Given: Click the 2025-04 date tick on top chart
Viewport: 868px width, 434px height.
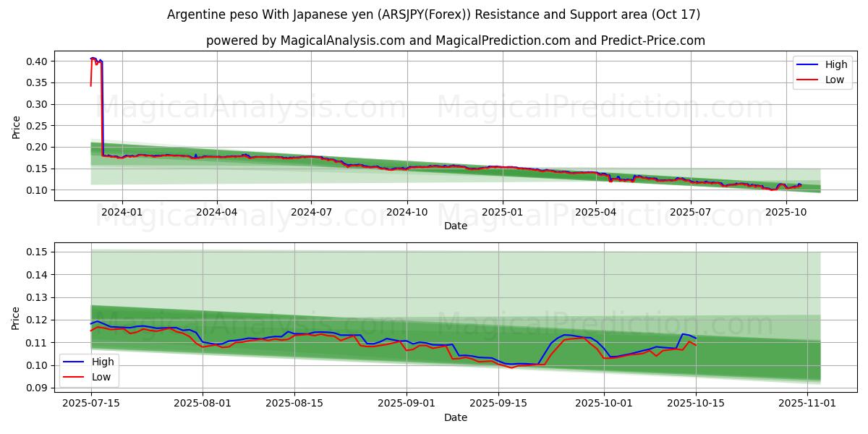Looking at the screenshot, I should [596, 212].
